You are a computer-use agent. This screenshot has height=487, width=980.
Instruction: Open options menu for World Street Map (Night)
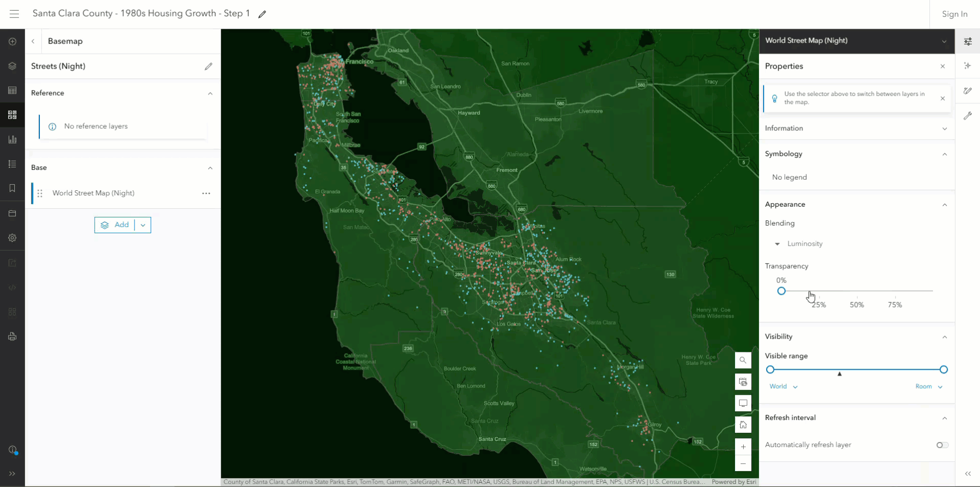click(x=206, y=193)
